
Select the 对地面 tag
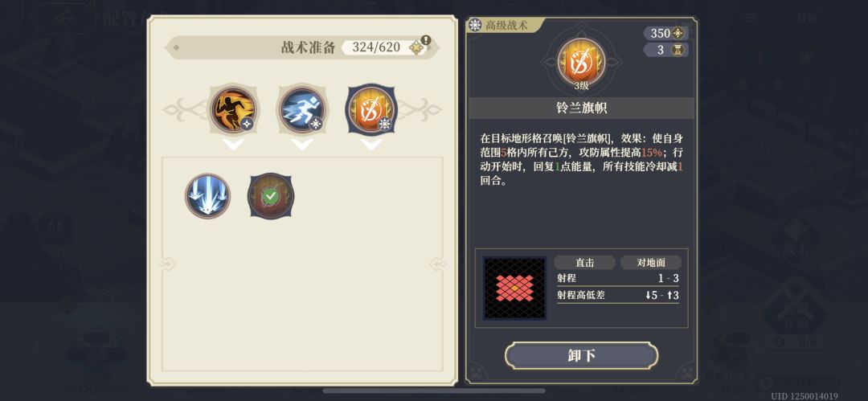click(650, 263)
